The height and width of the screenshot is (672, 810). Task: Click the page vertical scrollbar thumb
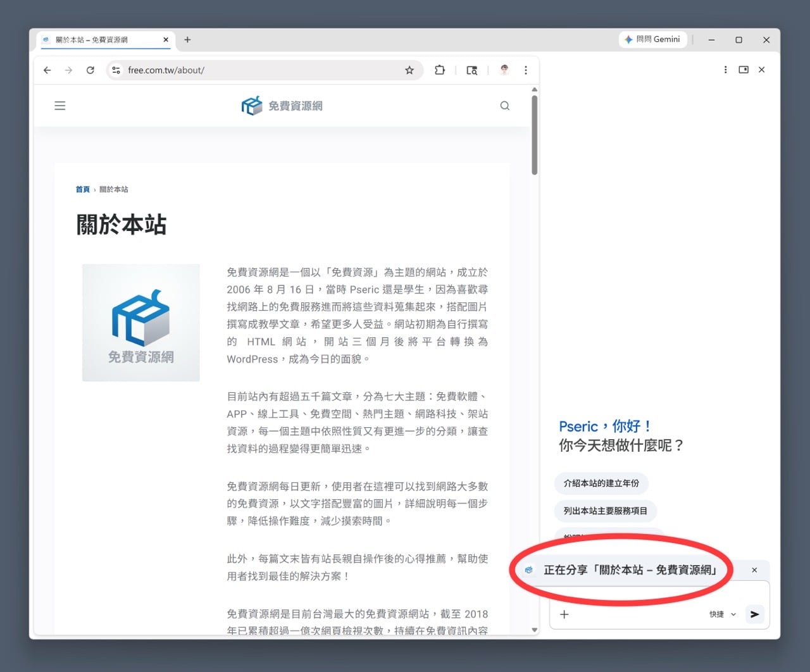tap(535, 136)
